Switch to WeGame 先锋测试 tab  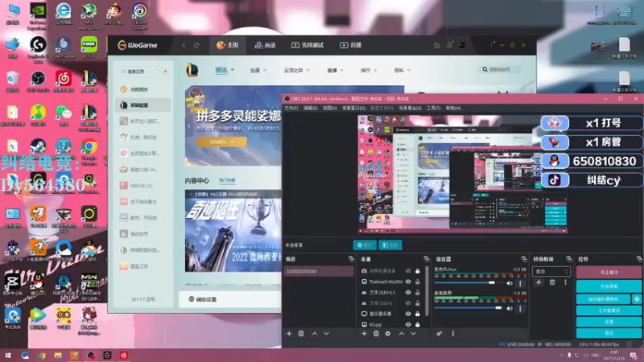[x=308, y=45]
